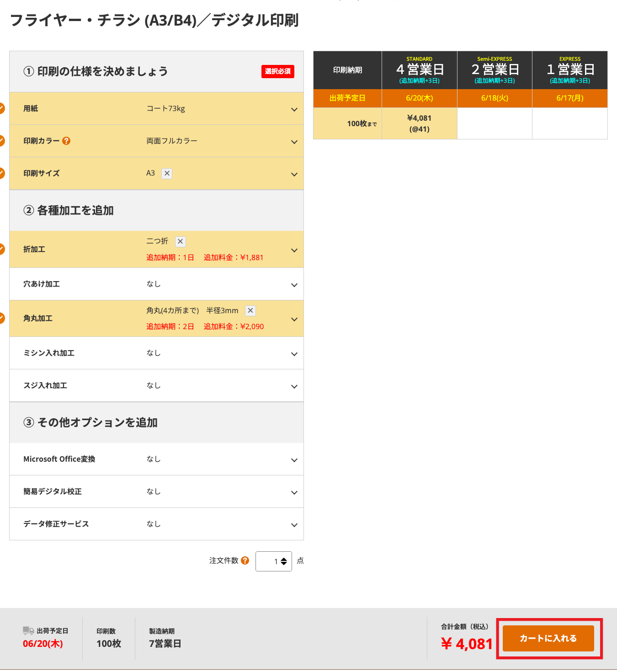Expand the スジ入れ加工 dropdown
Screen dimensions: 617x672
[x=294, y=386]
